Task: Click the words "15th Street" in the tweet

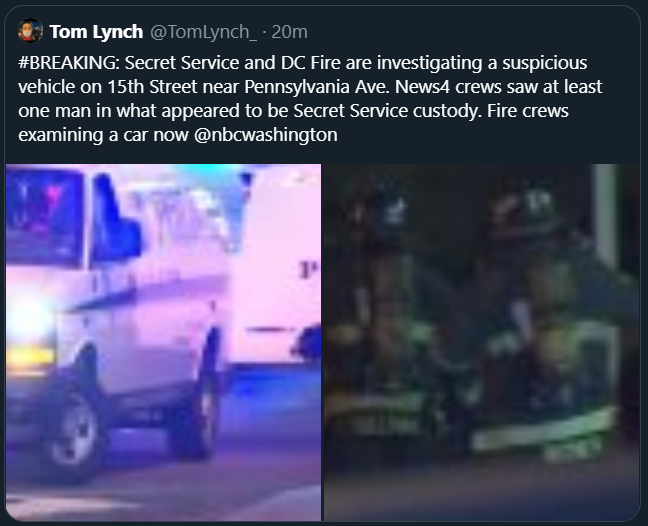Action: coord(152,87)
